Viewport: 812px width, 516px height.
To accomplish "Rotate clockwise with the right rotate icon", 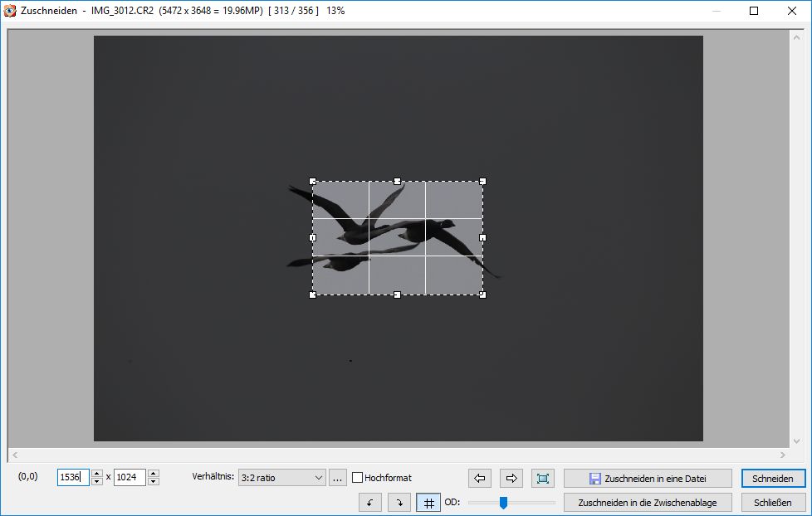I will click(x=399, y=503).
